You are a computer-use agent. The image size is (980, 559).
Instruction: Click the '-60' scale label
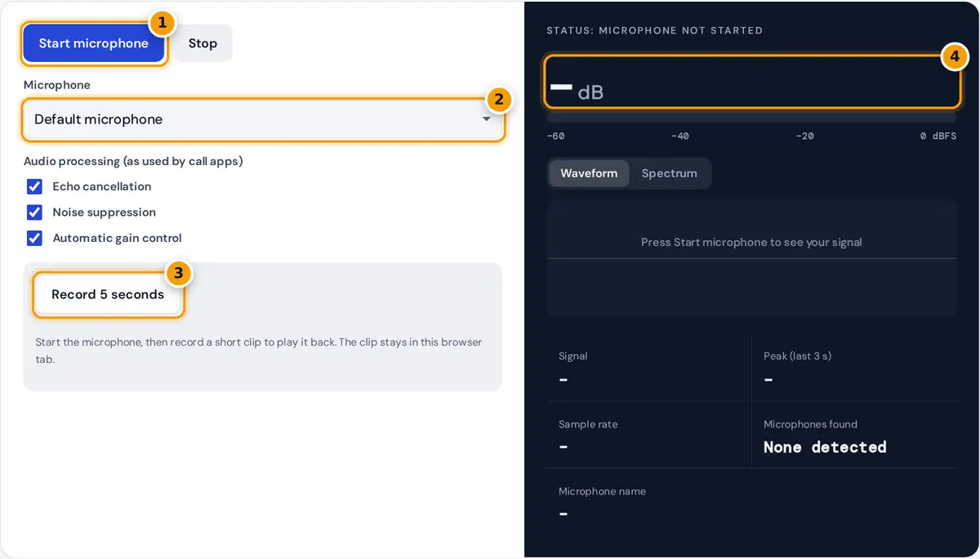pyautogui.click(x=555, y=136)
